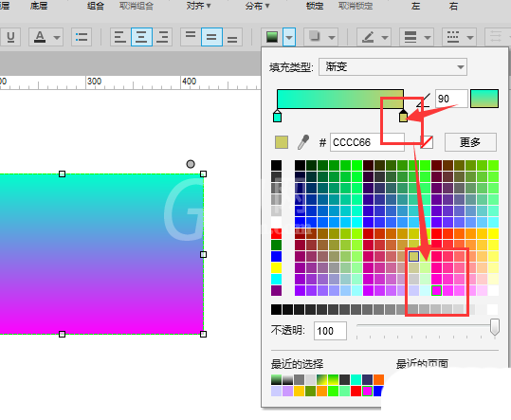This screenshot has height=420, width=511.
Task: Expand the fill color dropdown arrow
Action: (x=289, y=37)
